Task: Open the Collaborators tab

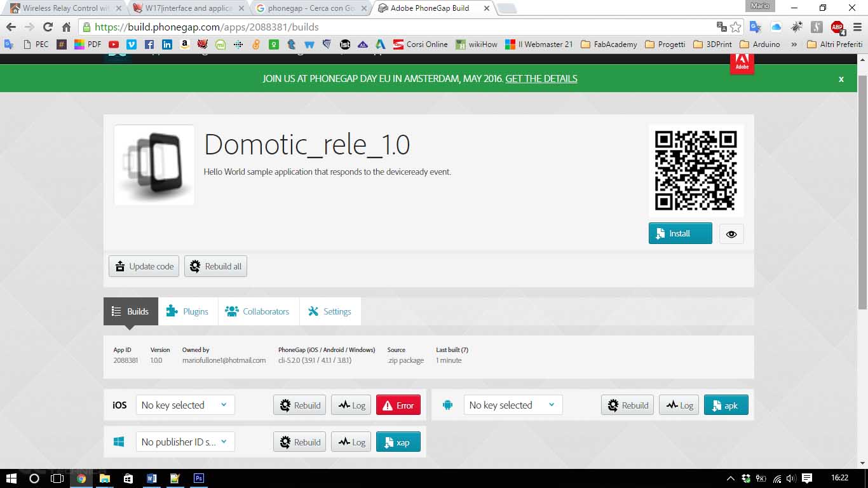Action: coord(259,311)
